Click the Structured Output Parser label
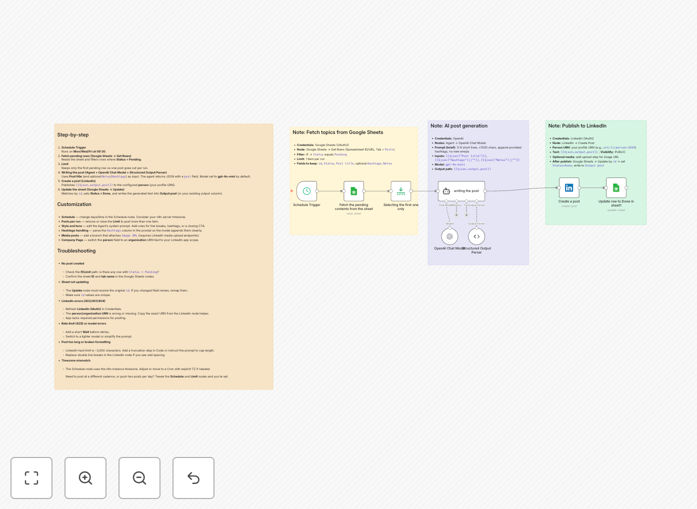This screenshot has width=697, height=509. pos(477,250)
